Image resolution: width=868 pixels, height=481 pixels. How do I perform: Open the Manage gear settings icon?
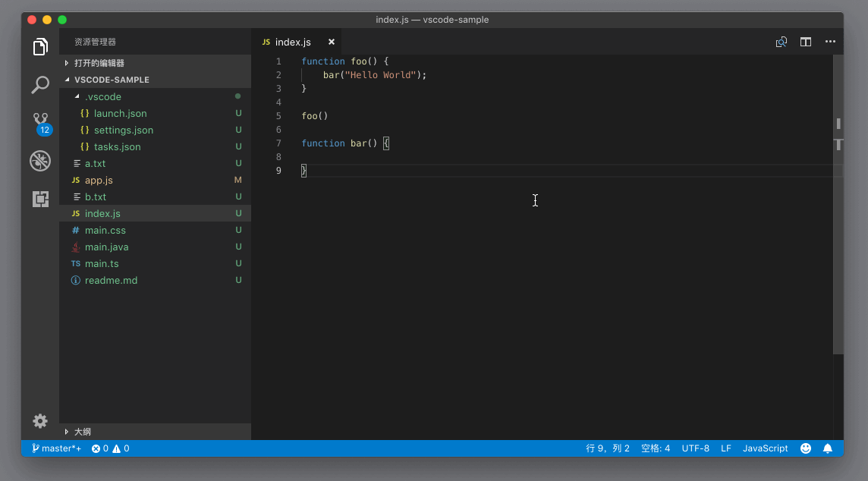(40, 421)
